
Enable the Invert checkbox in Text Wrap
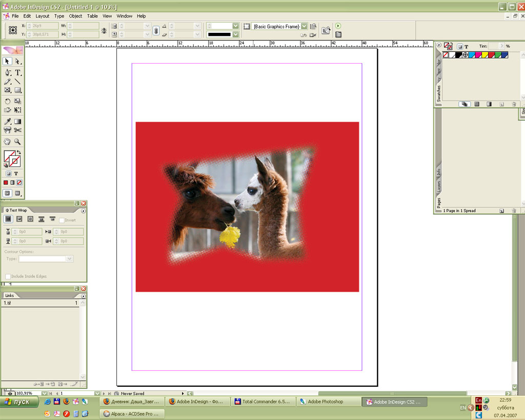click(62, 220)
